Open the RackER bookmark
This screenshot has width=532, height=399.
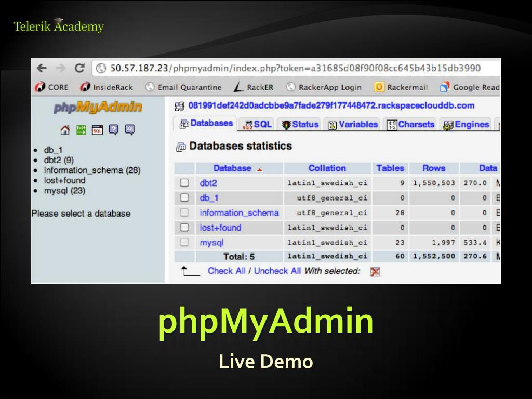click(254, 87)
